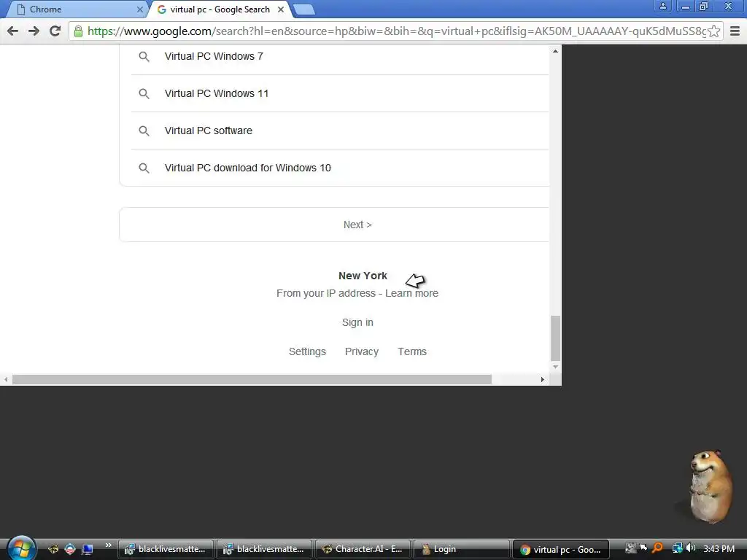Open Google 'Settings' footer link

(307, 351)
